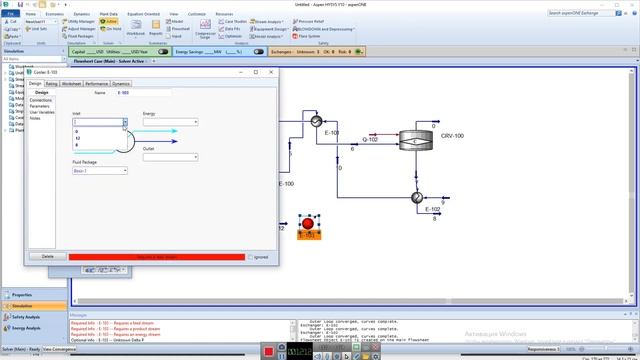Select User Variables in the Design page list
Screen dimensions: 640x360
point(42,112)
